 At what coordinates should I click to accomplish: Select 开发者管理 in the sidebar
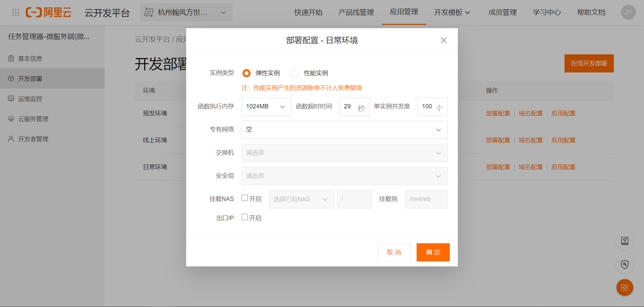[x=52, y=139]
